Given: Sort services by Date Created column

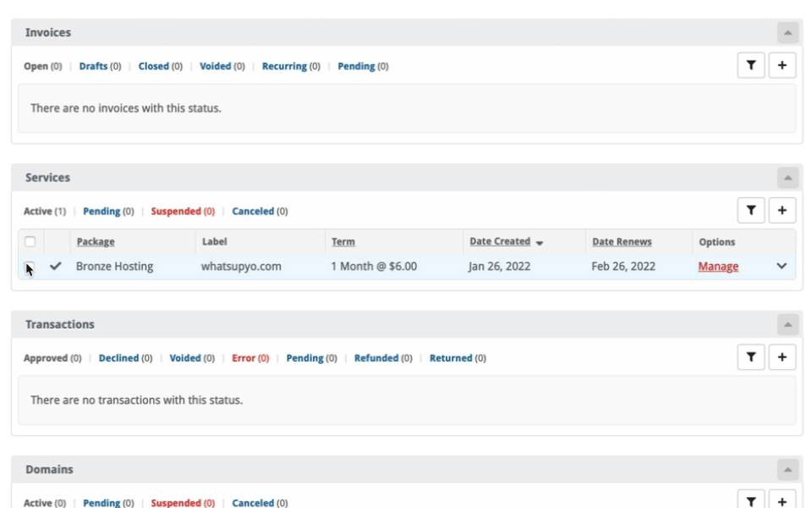Looking at the screenshot, I should tap(500, 241).
